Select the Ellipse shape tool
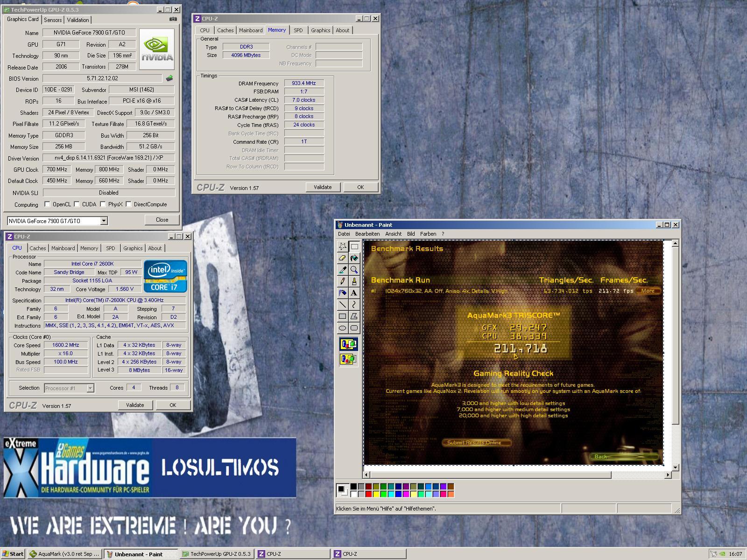The width and height of the screenshot is (747, 560). coord(343,328)
